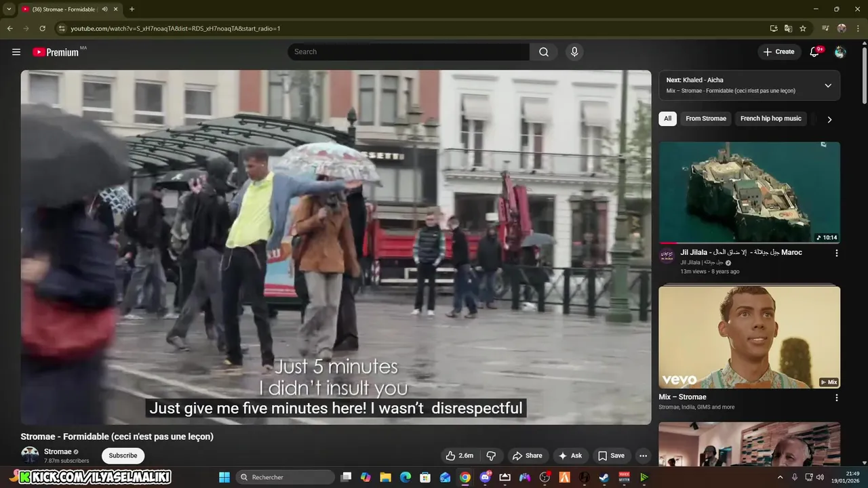This screenshot has height=488, width=868.
Task: Focus the YouTube search field
Action: point(408,52)
